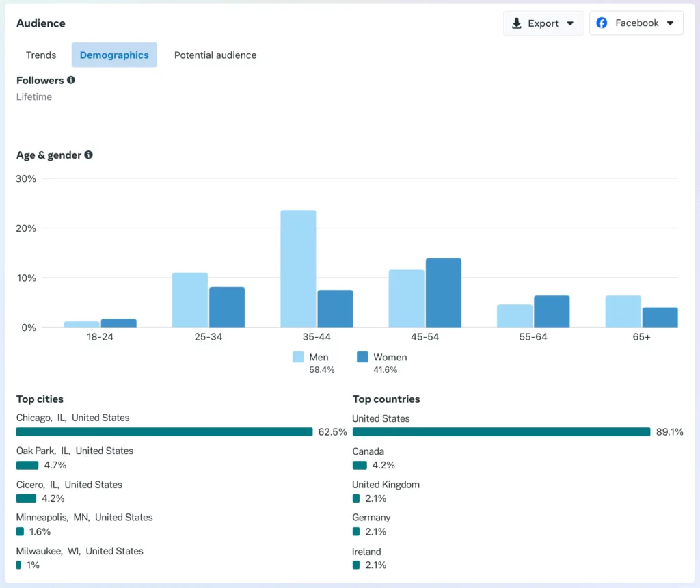Image resolution: width=700 pixels, height=588 pixels.
Task: Click the "58.4%" Men percentage
Action: 322,370
